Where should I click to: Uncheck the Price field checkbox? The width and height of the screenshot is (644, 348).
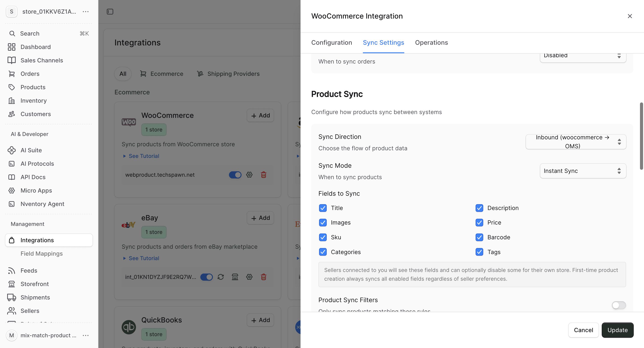click(479, 223)
